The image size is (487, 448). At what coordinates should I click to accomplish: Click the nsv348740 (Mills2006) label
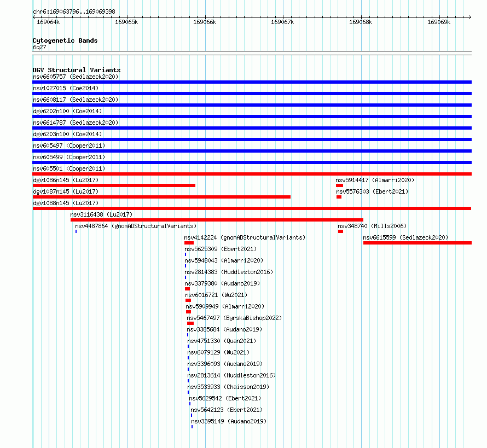[372, 226]
